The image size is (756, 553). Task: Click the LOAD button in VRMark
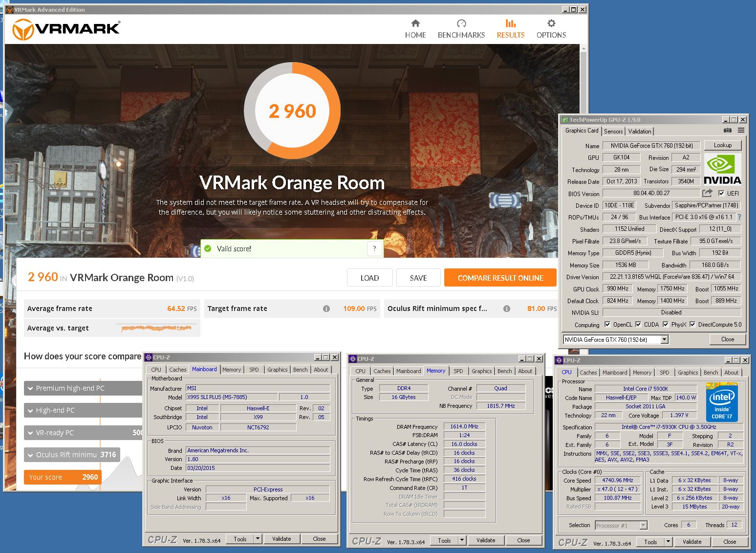pyautogui.click(x=370, y=278)
